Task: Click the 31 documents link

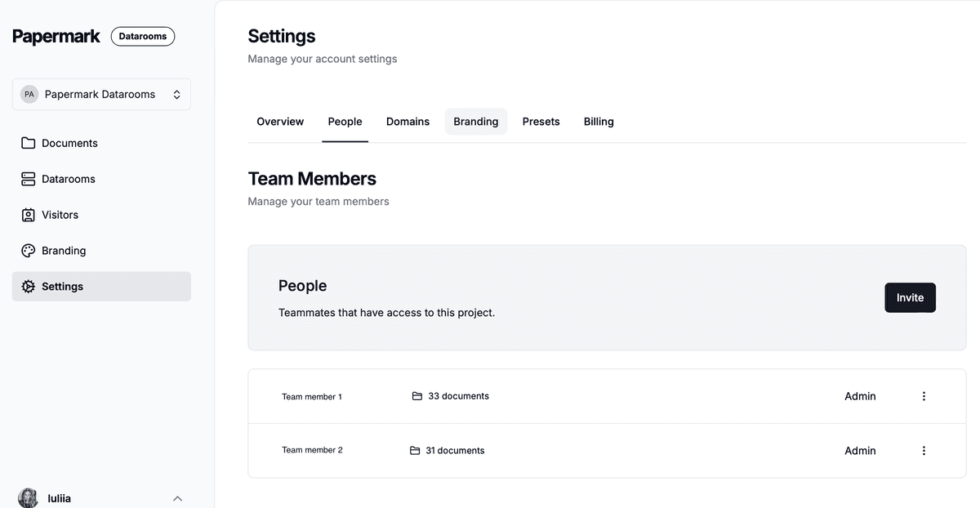Action: click(x=454, y=450)
